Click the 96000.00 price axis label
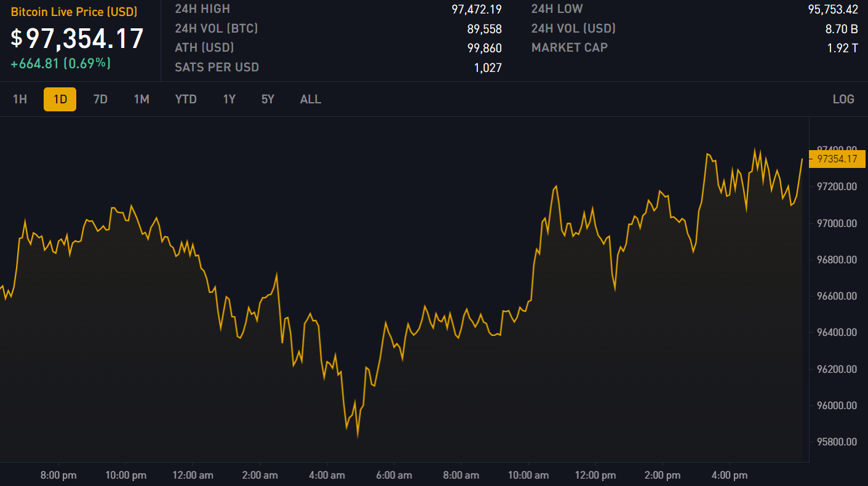The width and height of the screenshot is (868, 486). (836, 405)
